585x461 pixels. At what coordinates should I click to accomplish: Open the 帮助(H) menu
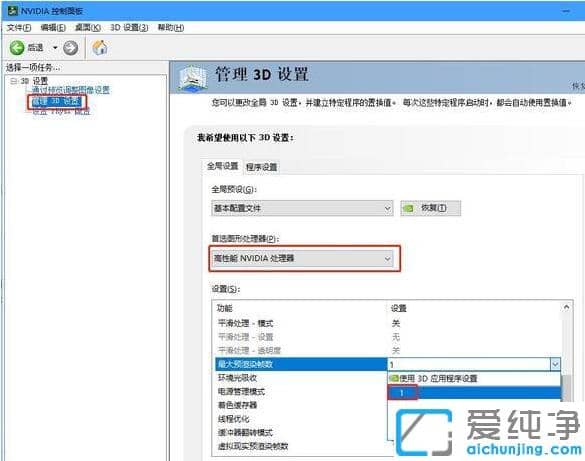pos(171,28)
